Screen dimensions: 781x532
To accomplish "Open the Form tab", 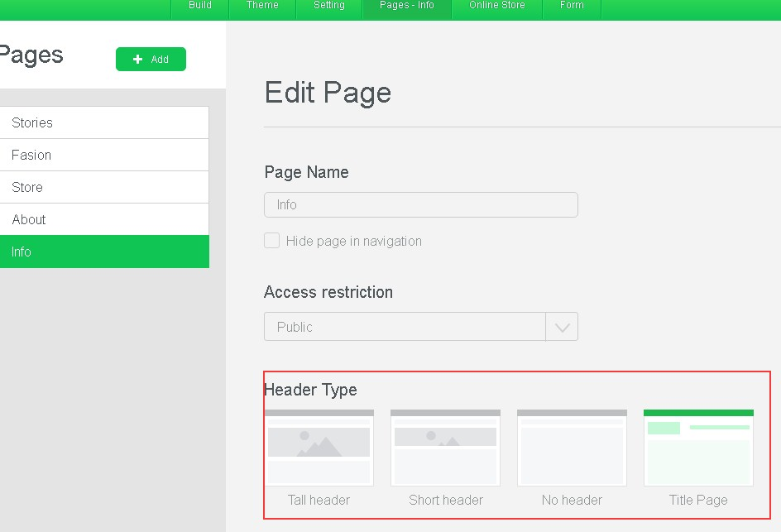I will click(x=572, y=7).
